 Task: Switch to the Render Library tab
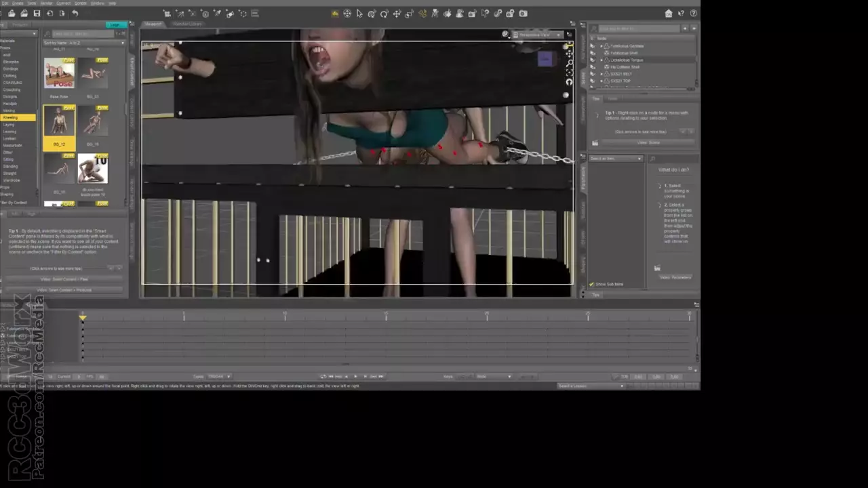[x=187, y=24]
